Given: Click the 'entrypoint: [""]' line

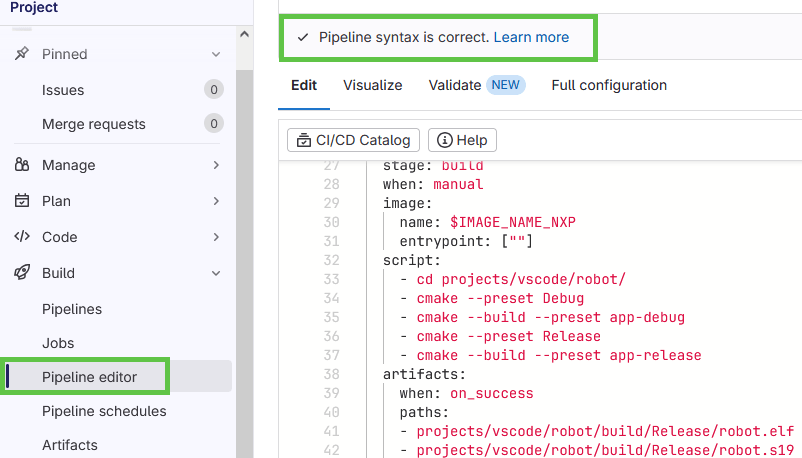Looking at the screenshot, I should (x=466, y=241).
